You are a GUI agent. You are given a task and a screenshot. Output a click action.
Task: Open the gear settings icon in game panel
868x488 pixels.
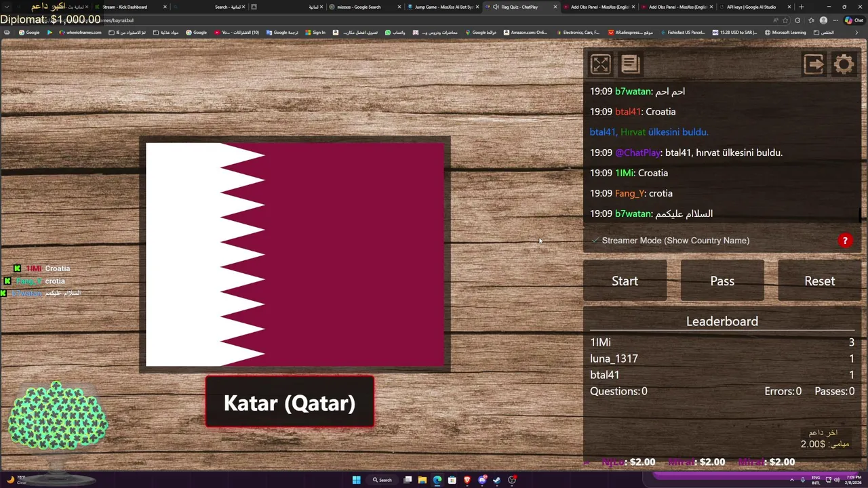[844, 64]
